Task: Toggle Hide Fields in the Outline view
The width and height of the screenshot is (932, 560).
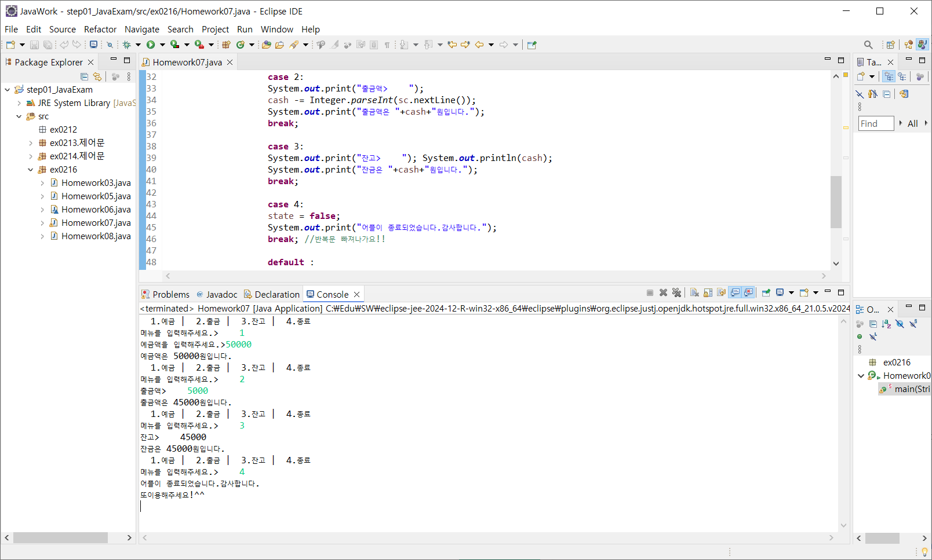Action: click(x=900, y=324)
